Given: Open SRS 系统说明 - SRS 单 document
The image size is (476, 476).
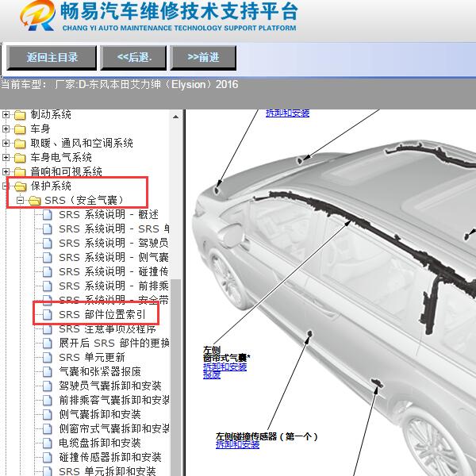Looking at the screenshot, I should (113, 229).
